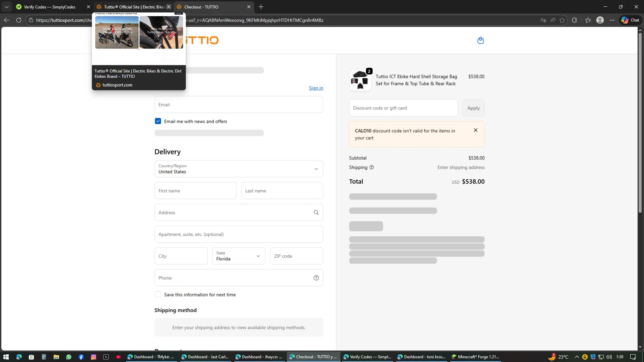Focus the Email input field

pyautogui.click(x=239, y=105)
